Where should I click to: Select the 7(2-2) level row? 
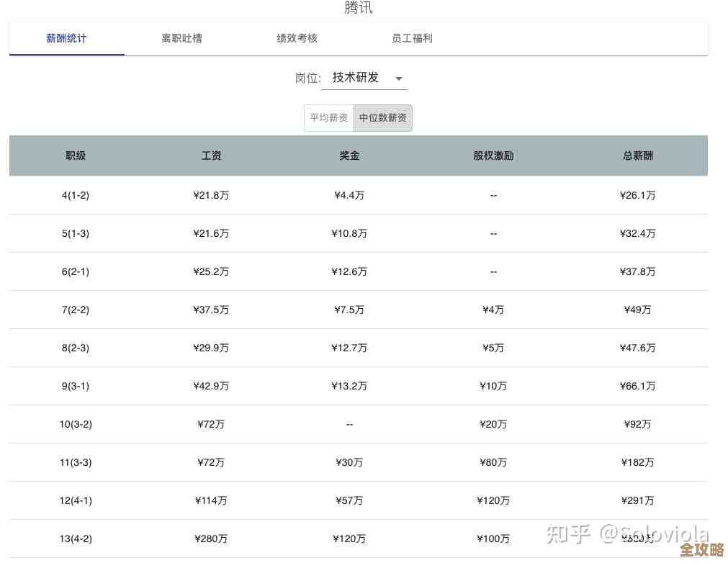(x=75, y=310)
